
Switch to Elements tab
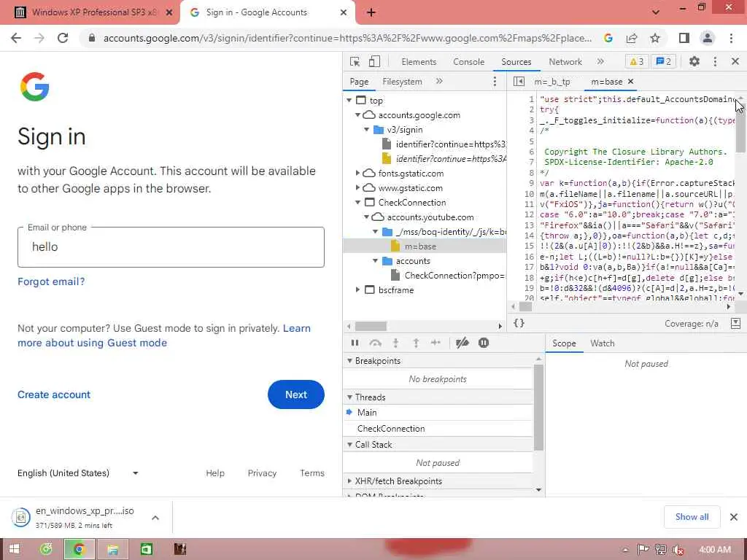tap(419, 62)
